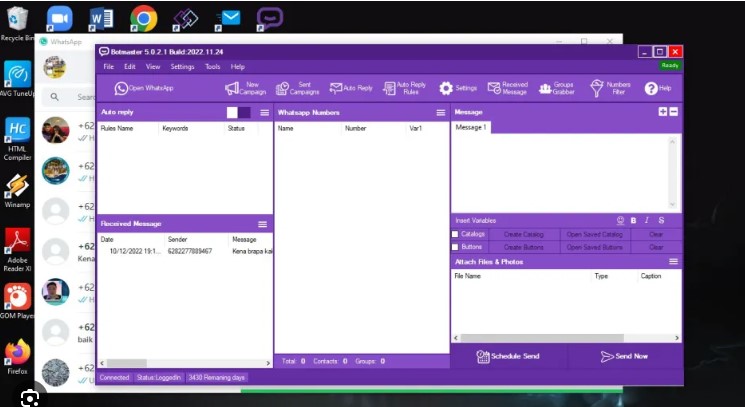Click Rules Name column header
This screenshot has height=407, width=745.
pos(127,129)
